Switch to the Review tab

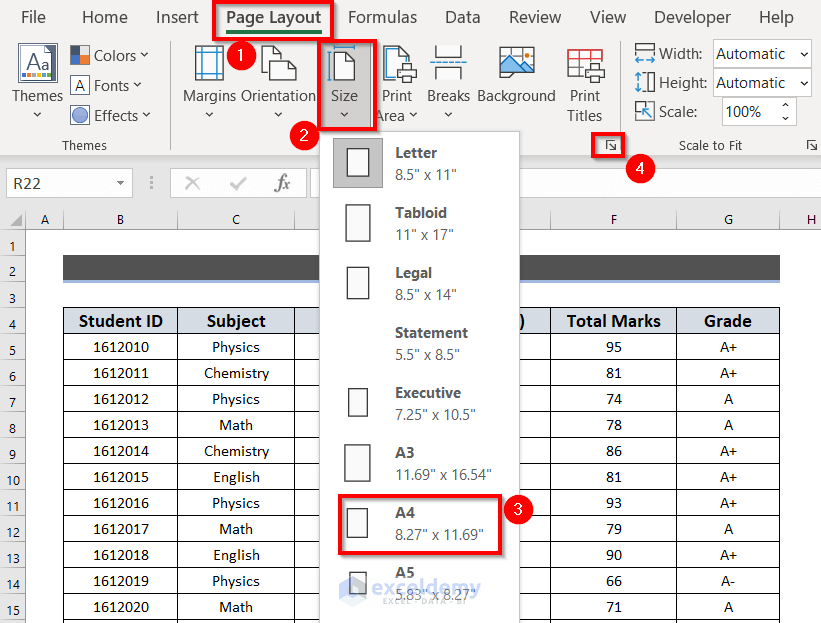coord(535,17)
